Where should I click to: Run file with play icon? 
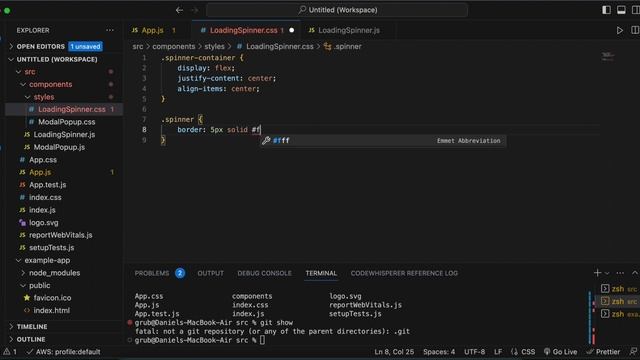click(620, 30)
